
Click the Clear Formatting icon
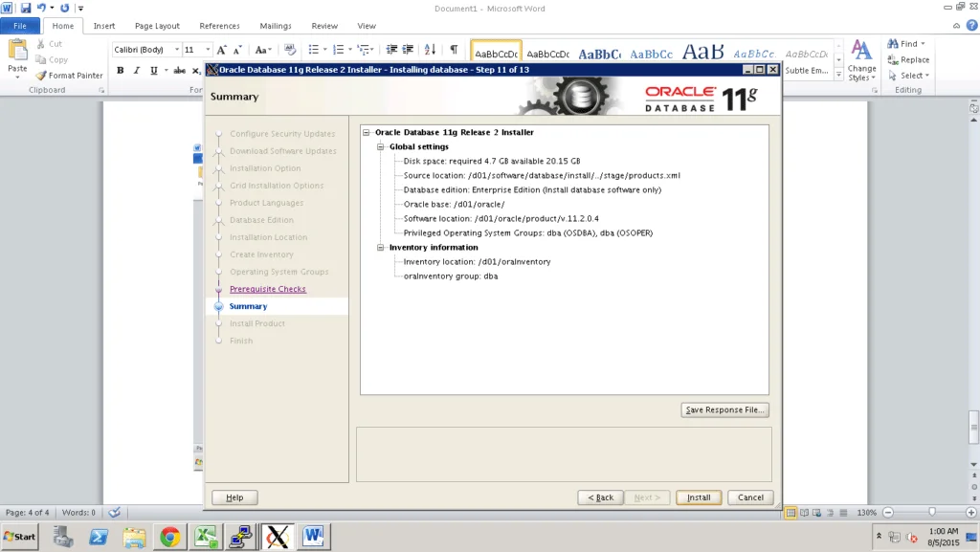click(x=290, y=50)
